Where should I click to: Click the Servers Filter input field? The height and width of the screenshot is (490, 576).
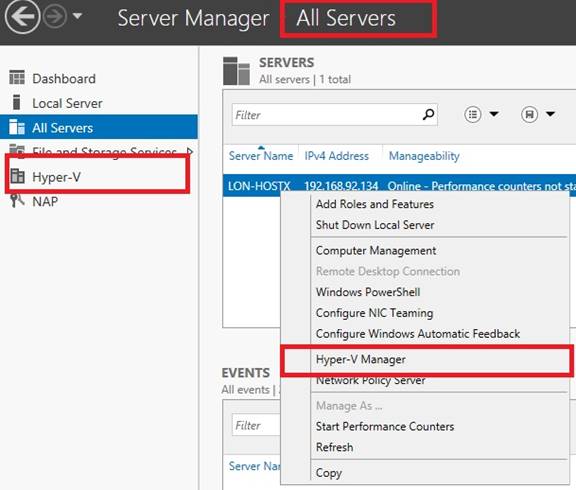(x=335, y=115)
